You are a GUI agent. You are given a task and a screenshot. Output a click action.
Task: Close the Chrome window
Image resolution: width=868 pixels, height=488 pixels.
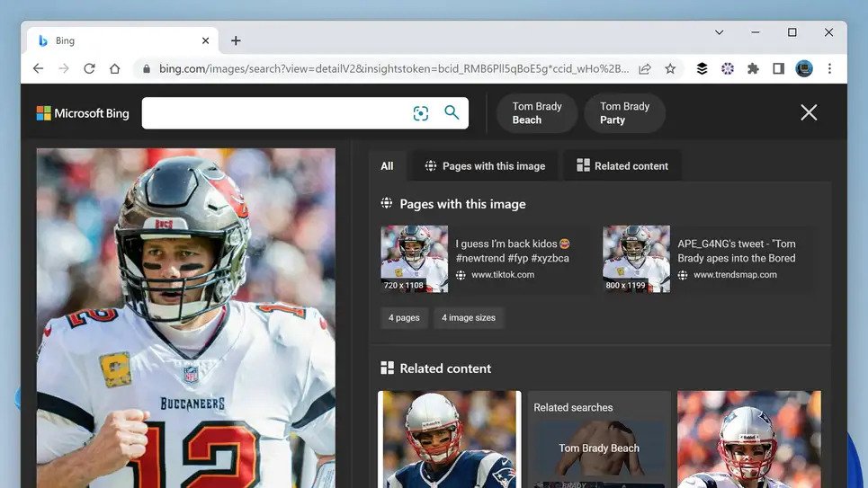click(x=828, y=32)
